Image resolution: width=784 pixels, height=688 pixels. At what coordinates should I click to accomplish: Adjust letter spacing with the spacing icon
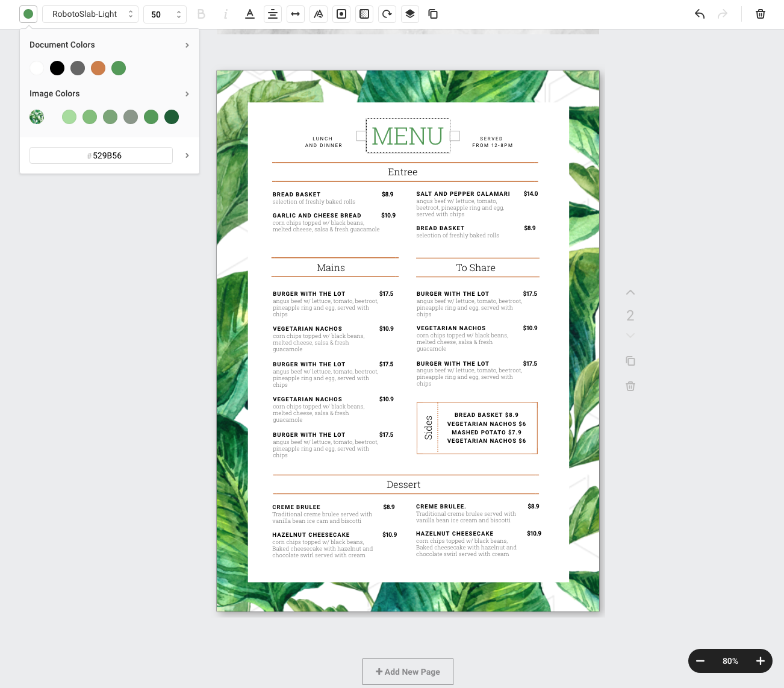[x=295, y=14]
